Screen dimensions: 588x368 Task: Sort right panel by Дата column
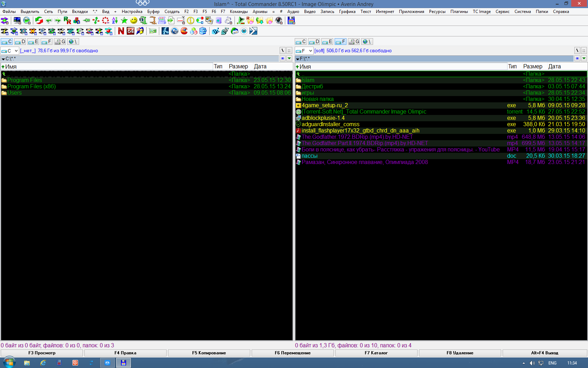[x=567, y=67]
